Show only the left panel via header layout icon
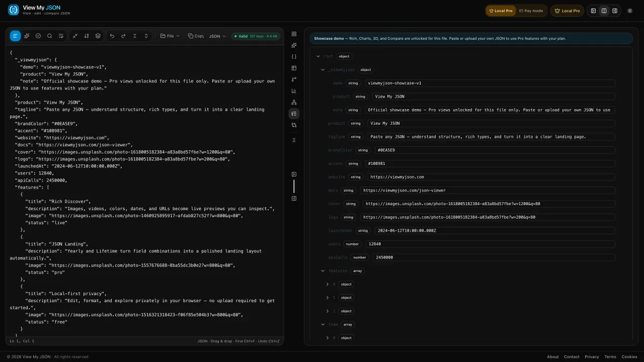The width and height of the screenshot is (644, 362). click(593, 11)
